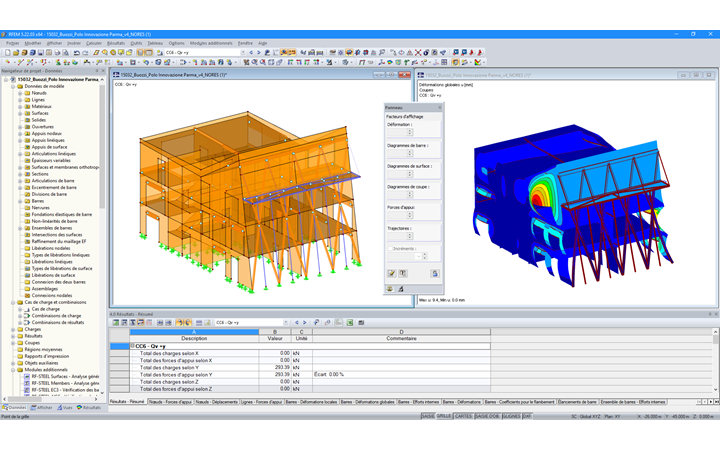
Task: Open the Résultats tab at navigator bottom
Action: click(x=89, y=407)
